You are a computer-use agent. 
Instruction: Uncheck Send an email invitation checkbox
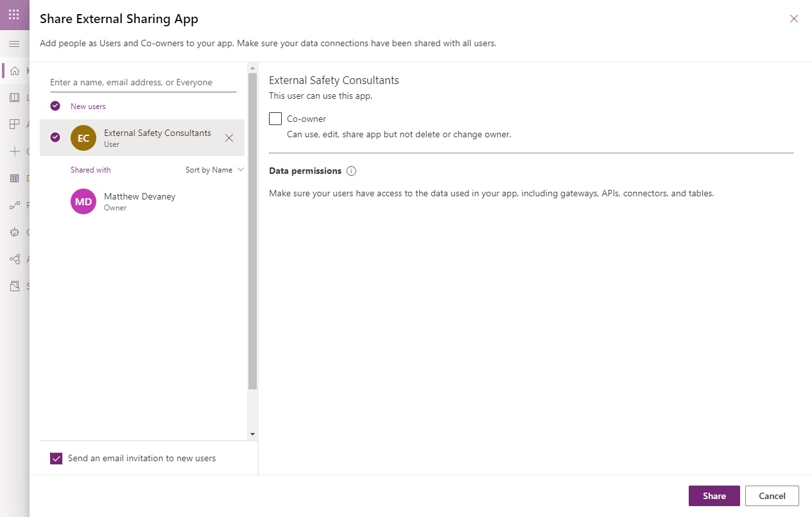pos(56,458)
